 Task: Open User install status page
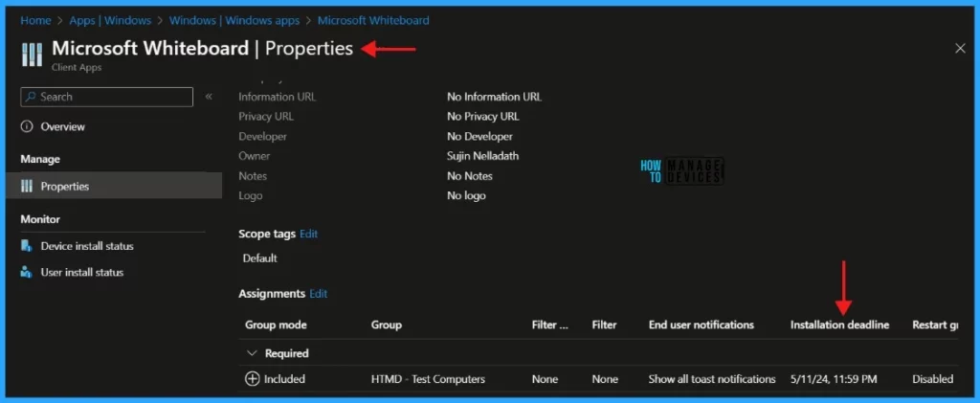tap(82, 273)
